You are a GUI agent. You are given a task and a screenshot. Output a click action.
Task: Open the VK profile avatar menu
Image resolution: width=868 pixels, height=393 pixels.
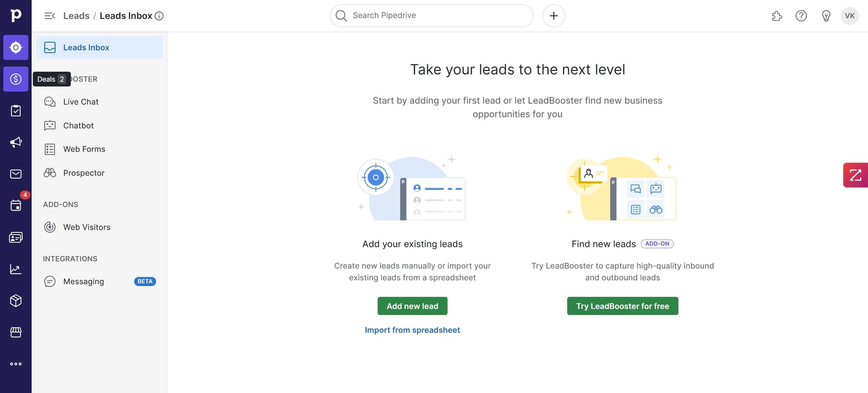[850, 16]
